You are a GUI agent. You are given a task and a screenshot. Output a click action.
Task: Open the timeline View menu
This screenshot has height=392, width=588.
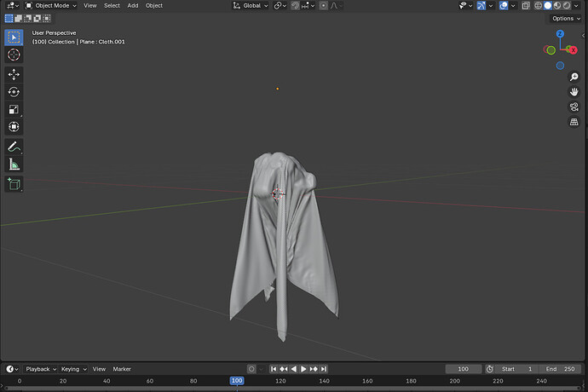point(99,369)
